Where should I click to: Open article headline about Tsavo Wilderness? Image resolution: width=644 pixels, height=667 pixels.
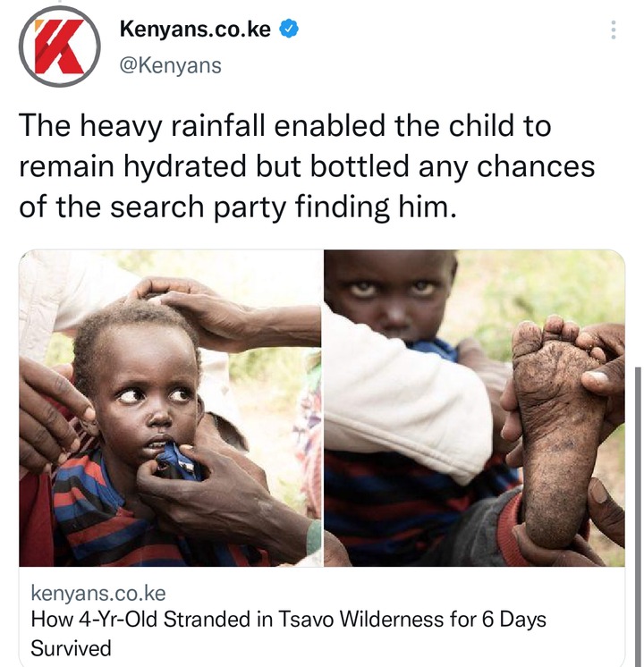tap(288, 633)
